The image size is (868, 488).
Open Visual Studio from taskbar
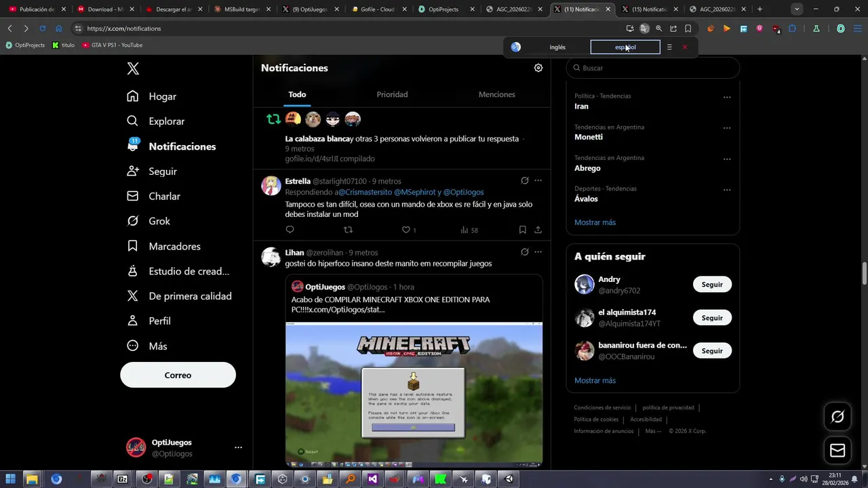point(372,479)
